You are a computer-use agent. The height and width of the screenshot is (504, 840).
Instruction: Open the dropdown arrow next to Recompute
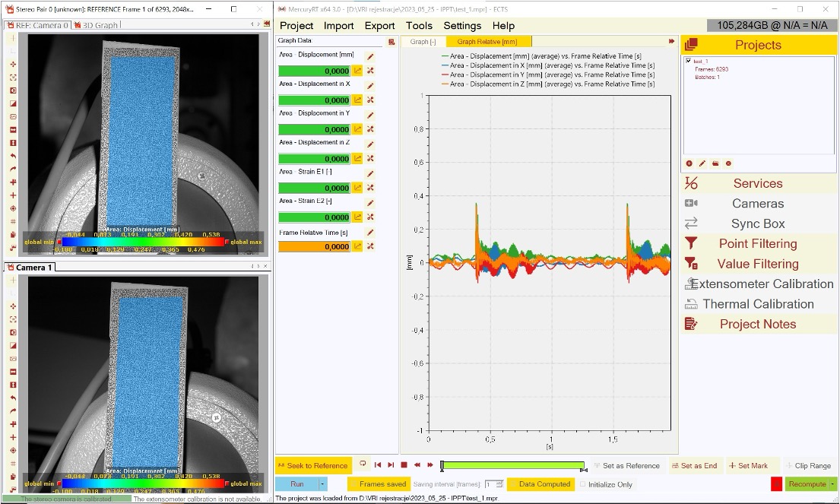832,484
